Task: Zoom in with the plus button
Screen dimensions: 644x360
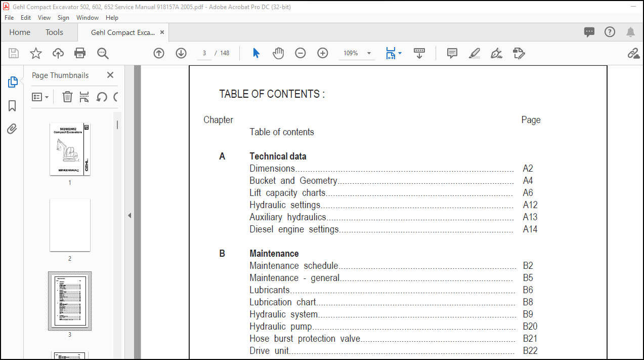Action: pos(323,53)
